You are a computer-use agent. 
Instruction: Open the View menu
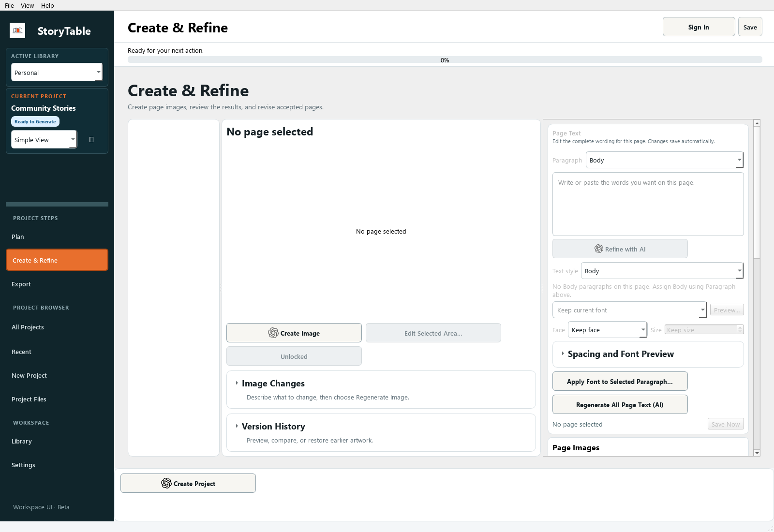(28, 5)
